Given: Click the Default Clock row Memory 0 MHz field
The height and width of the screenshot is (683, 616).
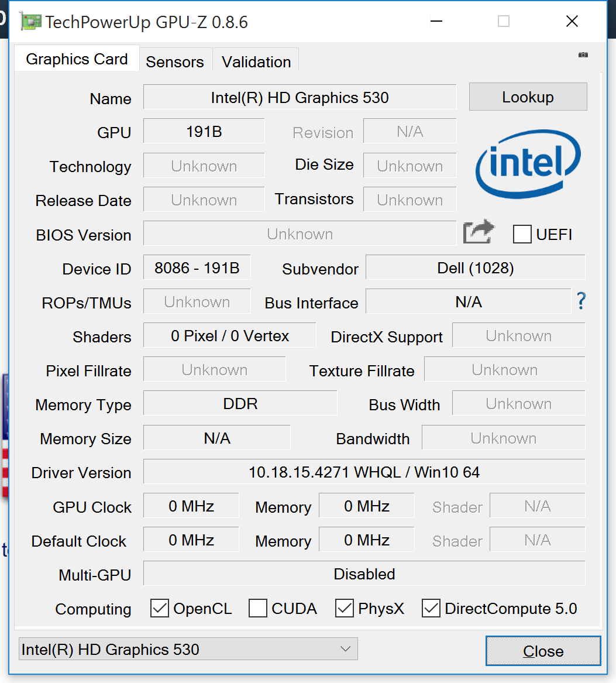Looking at the screenshot, I should (367, 540).
